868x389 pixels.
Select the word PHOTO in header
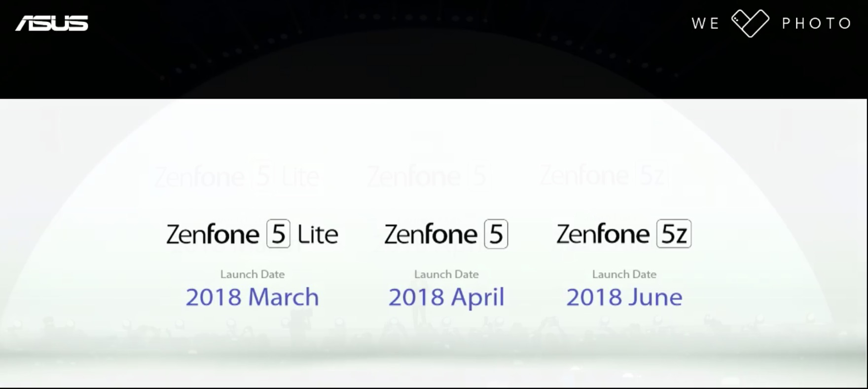click(x=817, y=23)
